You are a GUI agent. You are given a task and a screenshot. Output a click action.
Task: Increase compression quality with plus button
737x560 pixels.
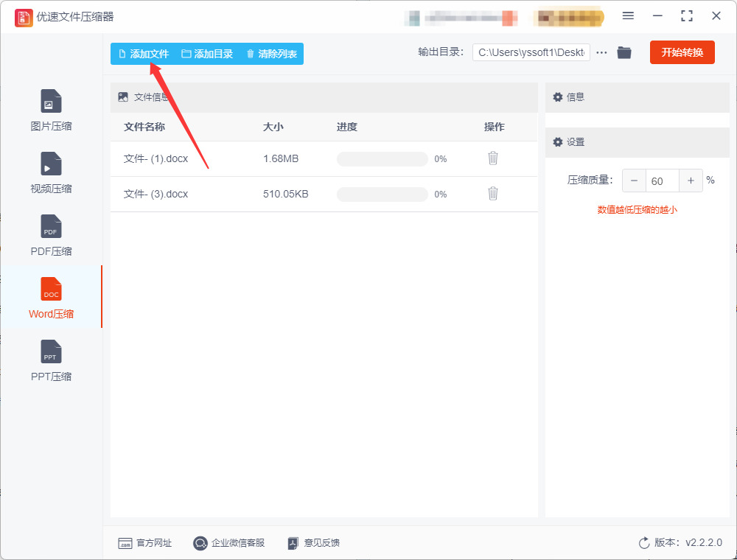click(691, 181)
